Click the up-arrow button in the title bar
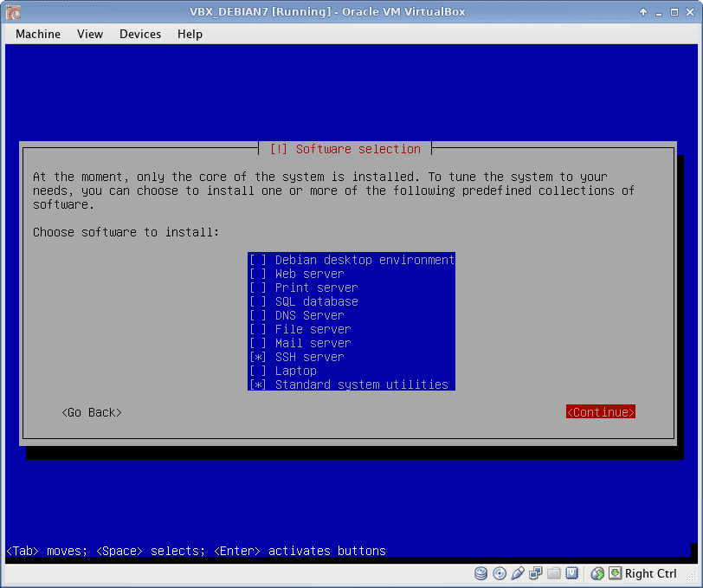The height and width of the screenshot is (588, 703). (643, 12)
